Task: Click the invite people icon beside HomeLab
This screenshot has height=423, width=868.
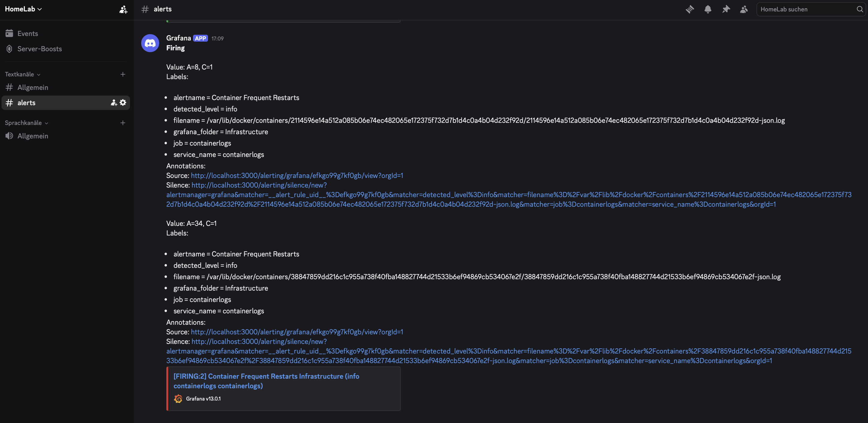Action: tap(123, 9)
